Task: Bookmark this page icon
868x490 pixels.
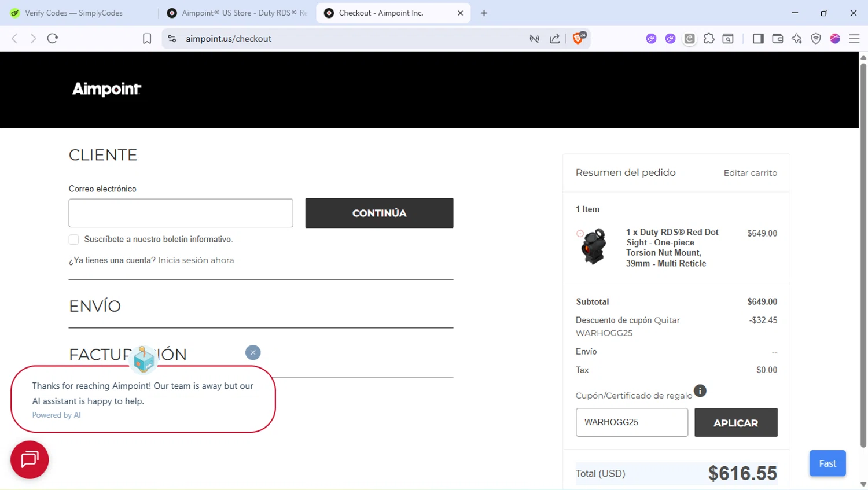Action: point(147,39)
